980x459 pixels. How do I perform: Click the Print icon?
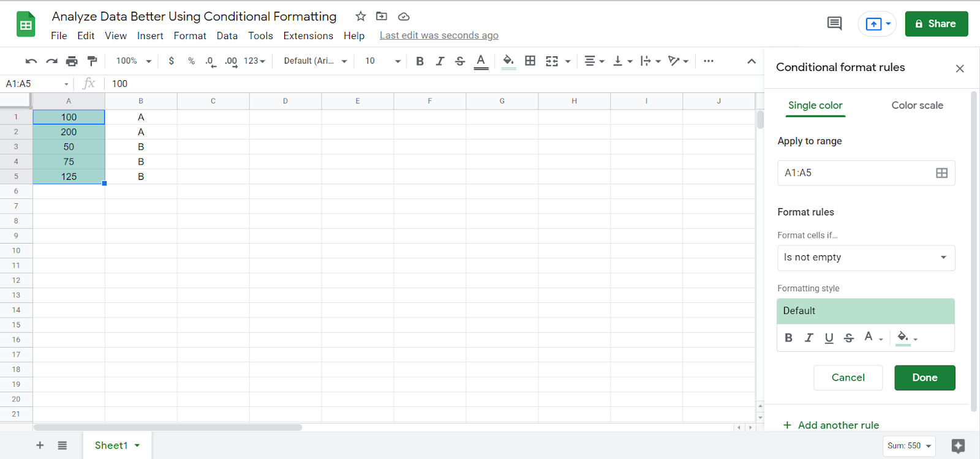click(72, 61)
